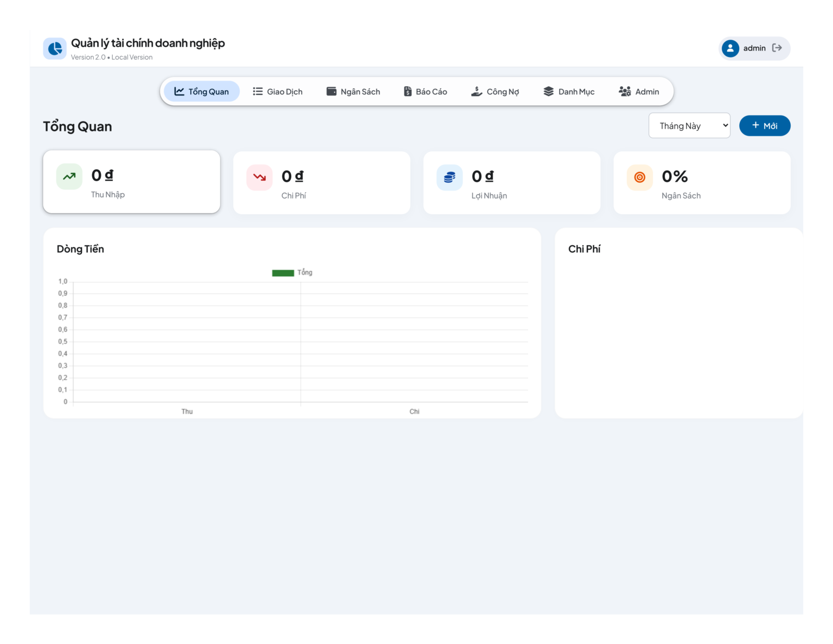Click the orange target icon on Ngân Sách card
Screen dimensions: 833x644
(640, 177)
